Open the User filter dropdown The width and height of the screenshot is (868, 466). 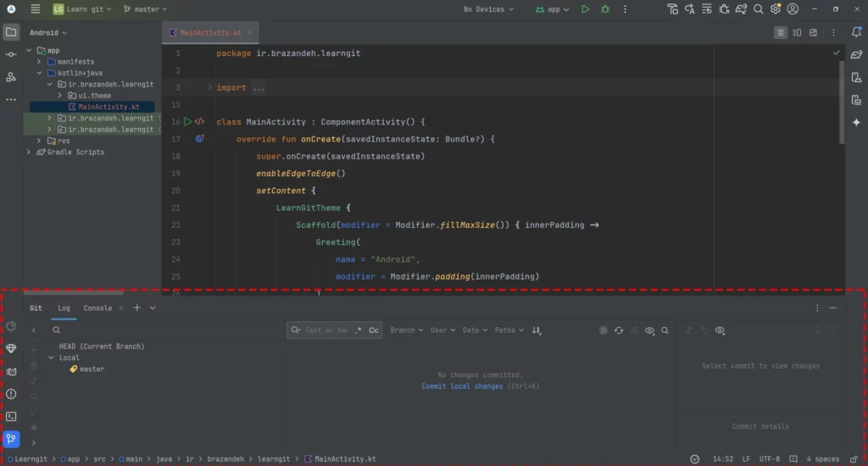442,330
